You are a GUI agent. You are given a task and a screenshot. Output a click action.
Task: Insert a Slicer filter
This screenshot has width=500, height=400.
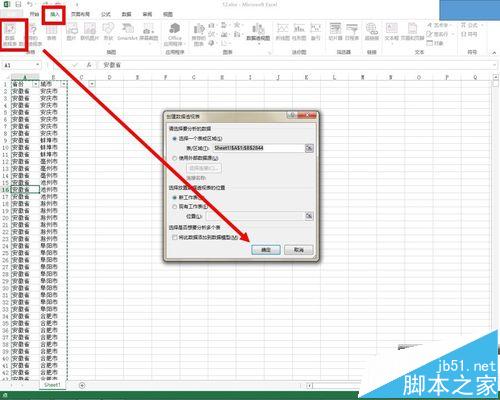coord(335,33)
